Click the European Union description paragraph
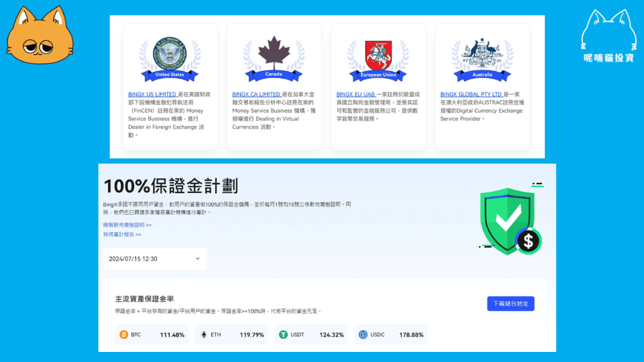Screen dimensions: 644x362 378,107
